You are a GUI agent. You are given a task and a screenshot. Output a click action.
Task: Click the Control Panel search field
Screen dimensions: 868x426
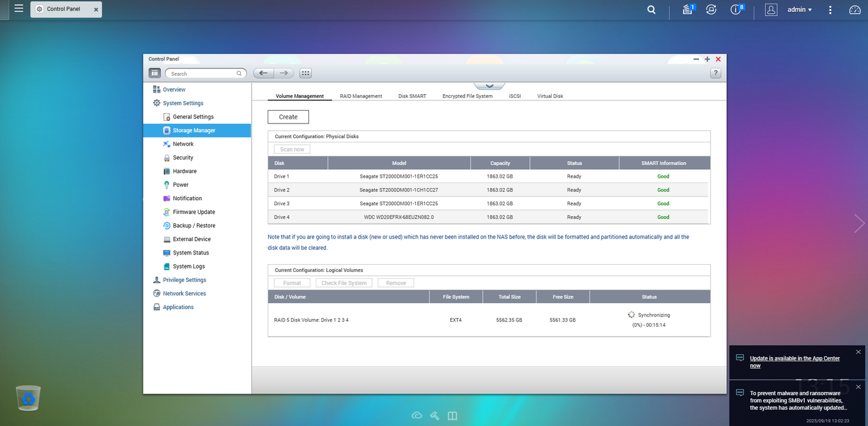[x=206, y=74]
